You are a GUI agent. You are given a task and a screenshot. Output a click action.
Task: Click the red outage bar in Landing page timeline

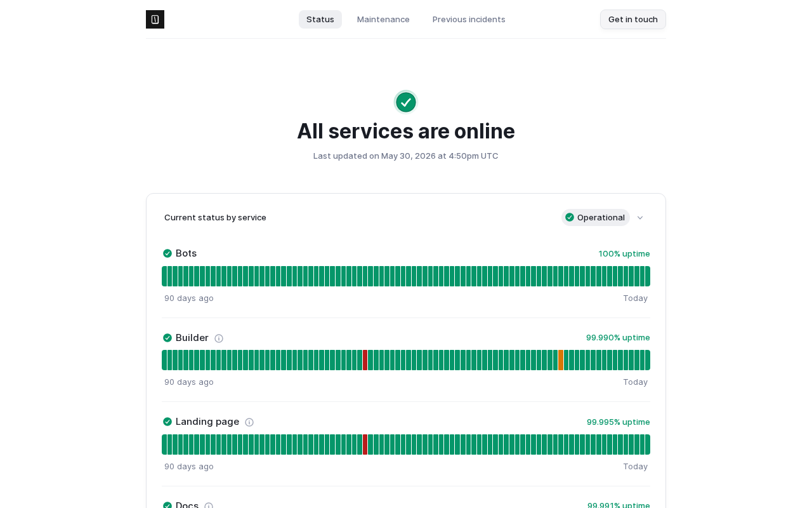365,444
